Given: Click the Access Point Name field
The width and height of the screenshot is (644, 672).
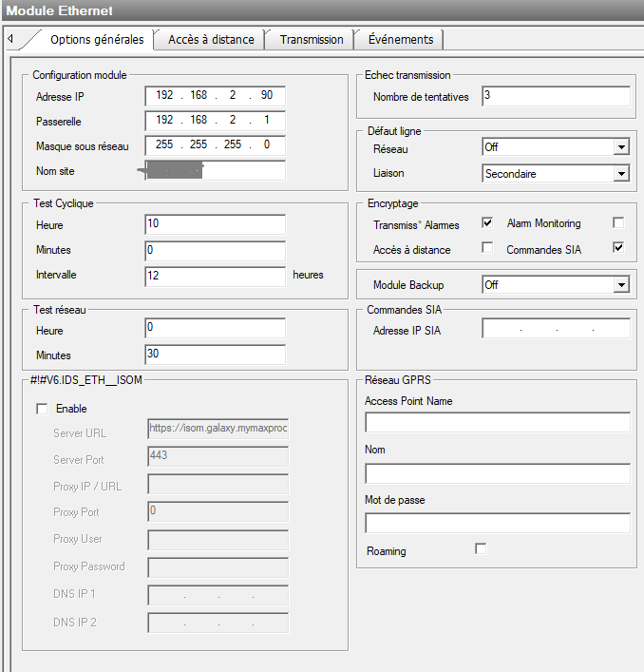Looking at the screenshot, I should [x=497, y=422].
